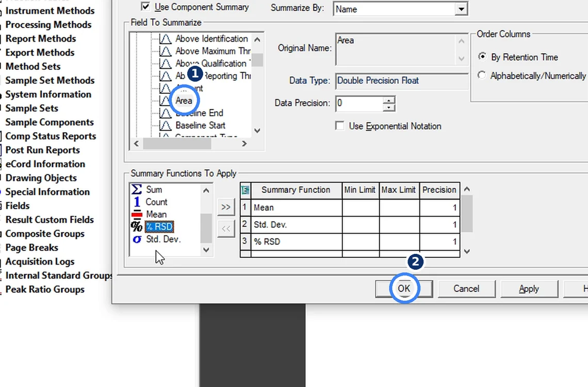
Task: Click the Min Limit column header
Action: [361, 190]
